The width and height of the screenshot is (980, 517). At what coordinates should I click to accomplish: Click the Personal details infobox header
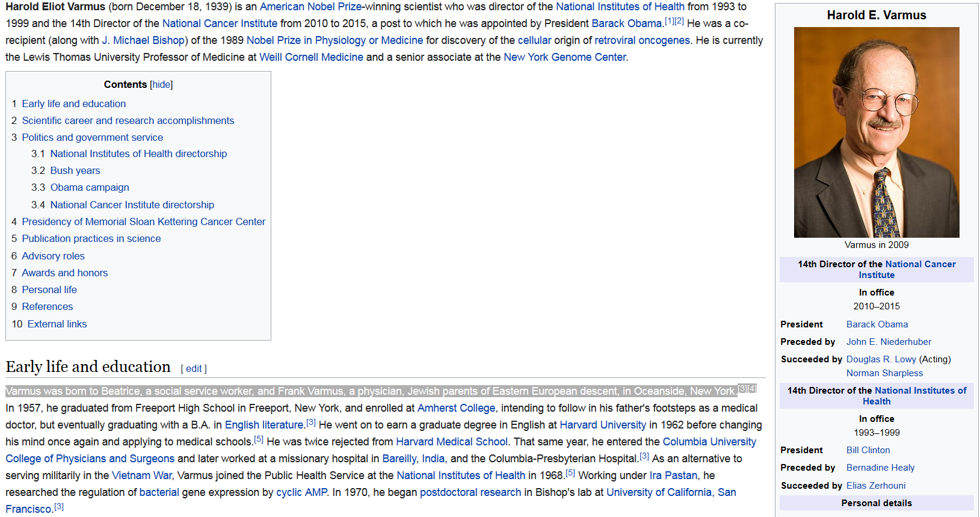coord(877,503)
